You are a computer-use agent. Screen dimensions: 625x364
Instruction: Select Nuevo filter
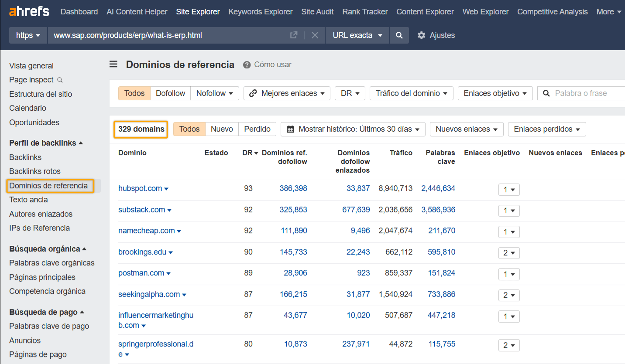222,129
